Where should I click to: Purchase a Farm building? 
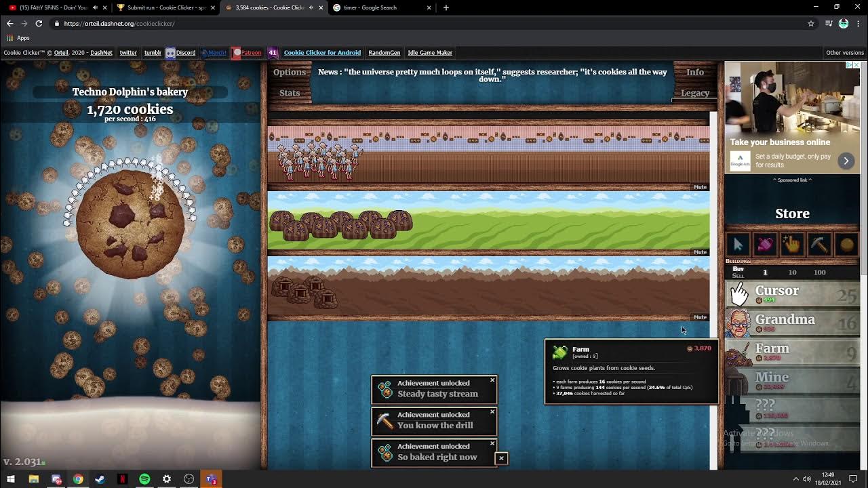coord(793,352)
